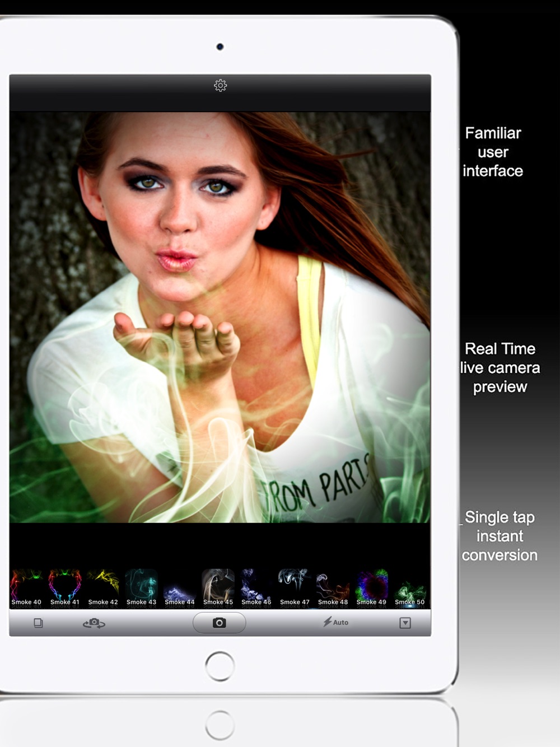Apply the Smoke 46 filter

(x=256, y=588)
